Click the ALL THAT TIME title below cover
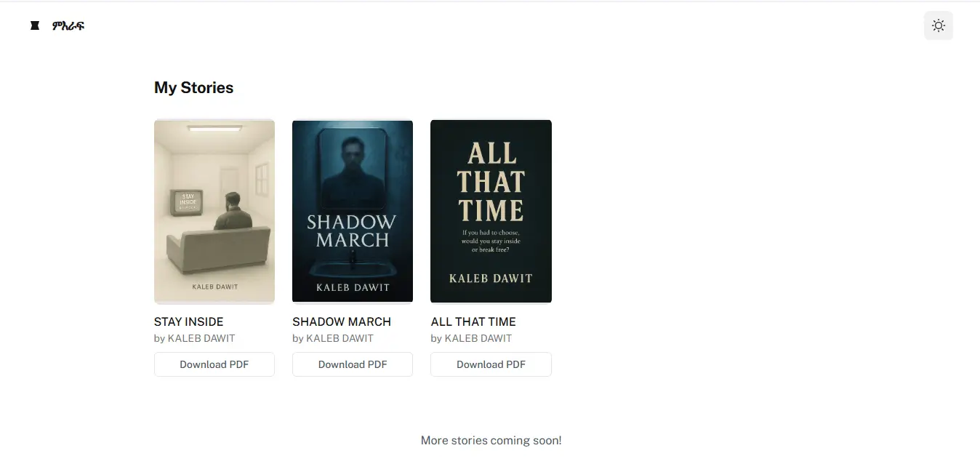The image size is (980, 464). pos(473,321)
